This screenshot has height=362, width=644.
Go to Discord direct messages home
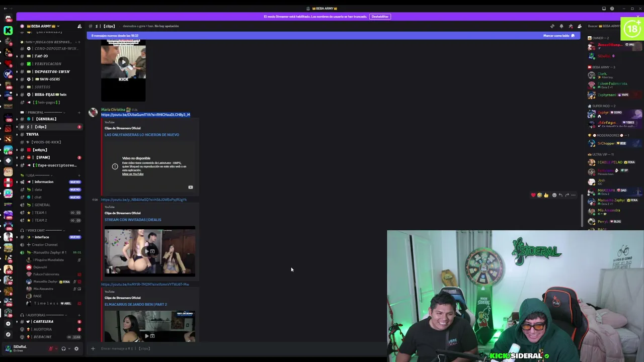click(8, 19)
